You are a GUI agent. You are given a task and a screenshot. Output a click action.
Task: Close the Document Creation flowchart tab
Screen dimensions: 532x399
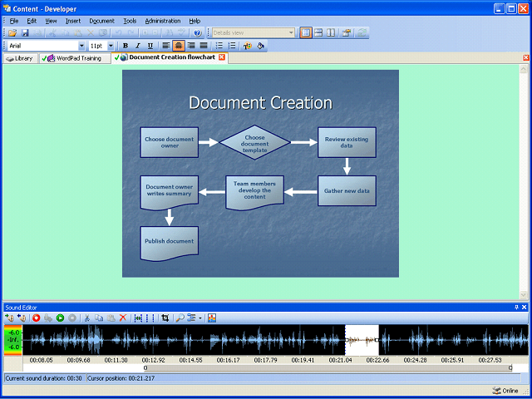pyautogui.click(x=222, y=57)
